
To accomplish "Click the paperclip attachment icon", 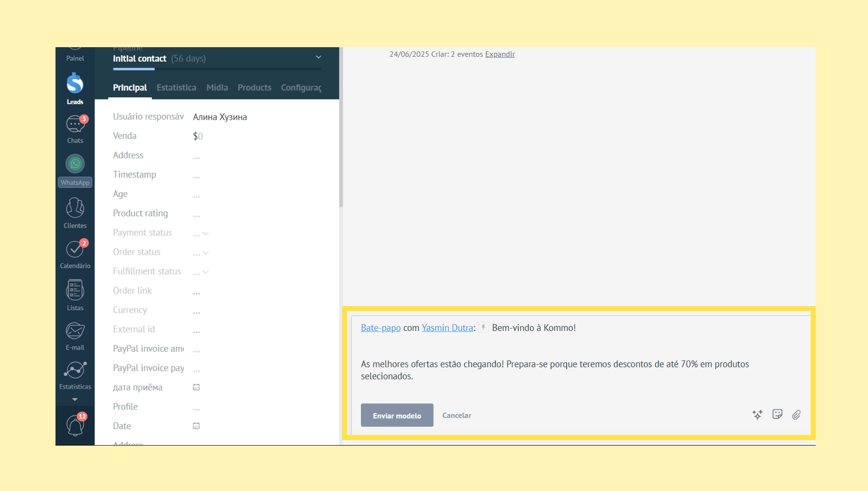I will (797, 415).
